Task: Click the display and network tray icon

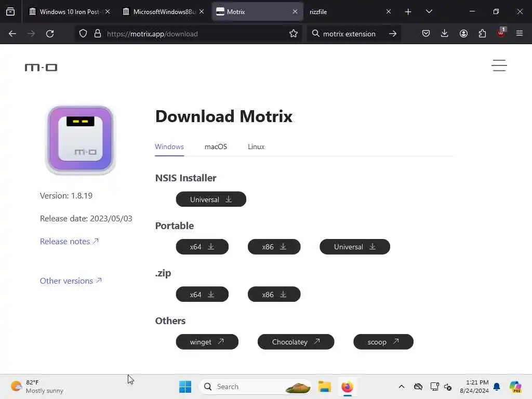Action: coord(434,387)
